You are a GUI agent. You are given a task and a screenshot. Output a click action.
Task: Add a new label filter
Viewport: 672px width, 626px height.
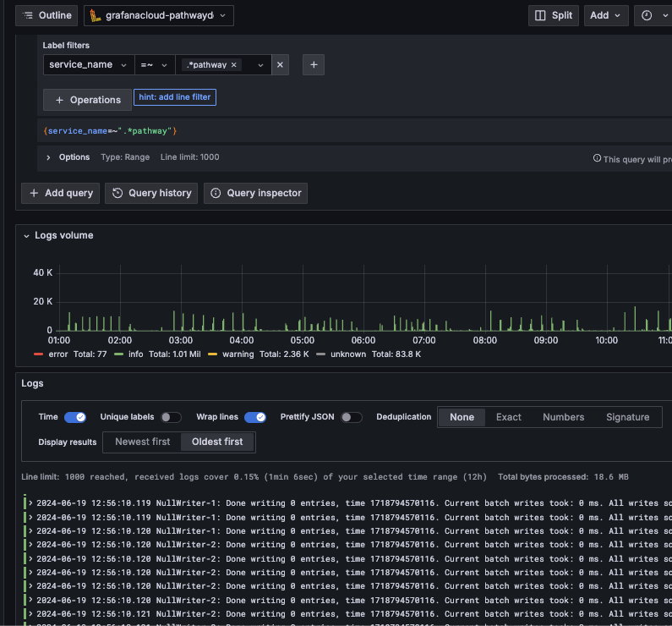point(314,65)
